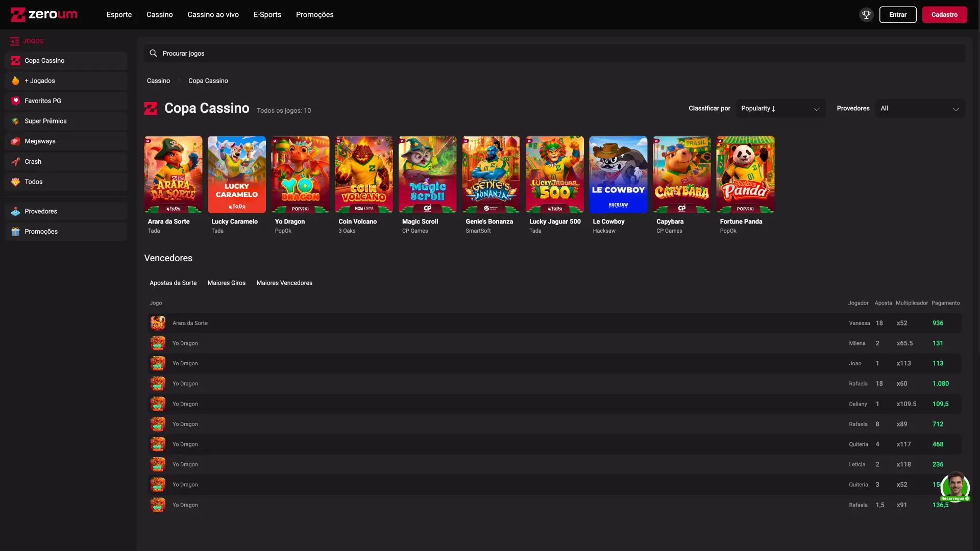Click player name Vanessa in winners table
This screenshot has width=980, height=551.
(x=860, y=323)
